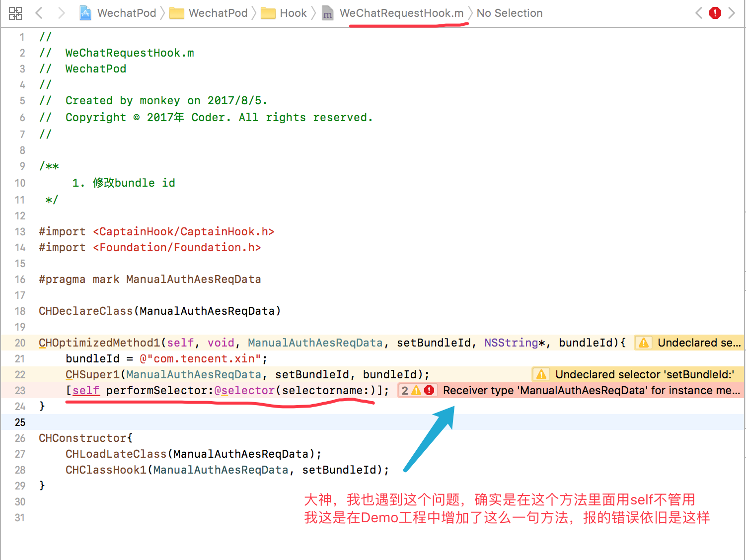
Task: Click the red error badge in jump bar
Action: [715, 13]
